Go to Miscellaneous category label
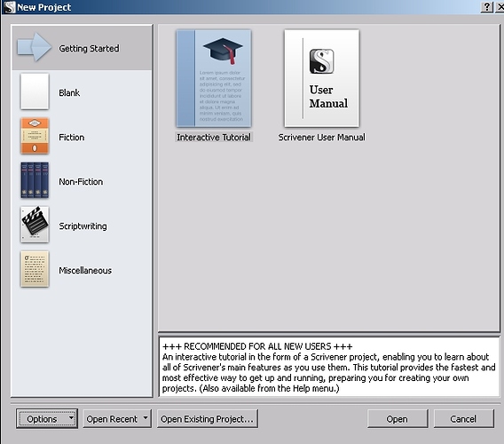 [85, 271]
